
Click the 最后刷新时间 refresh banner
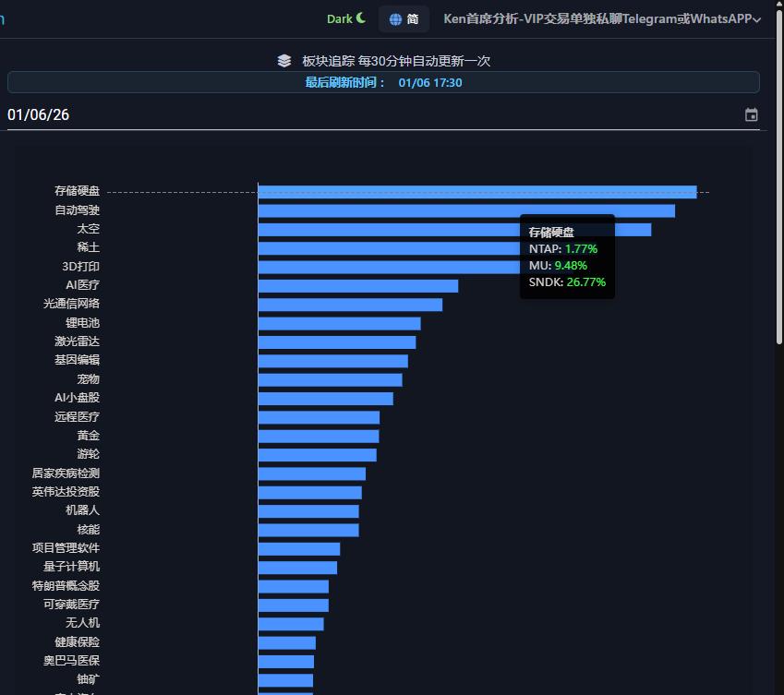point(383,82)
